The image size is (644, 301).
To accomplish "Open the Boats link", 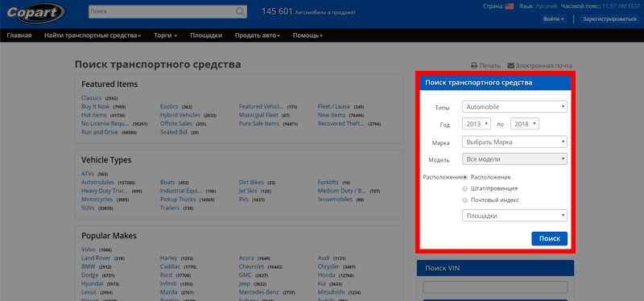I will tap(167, 183).
